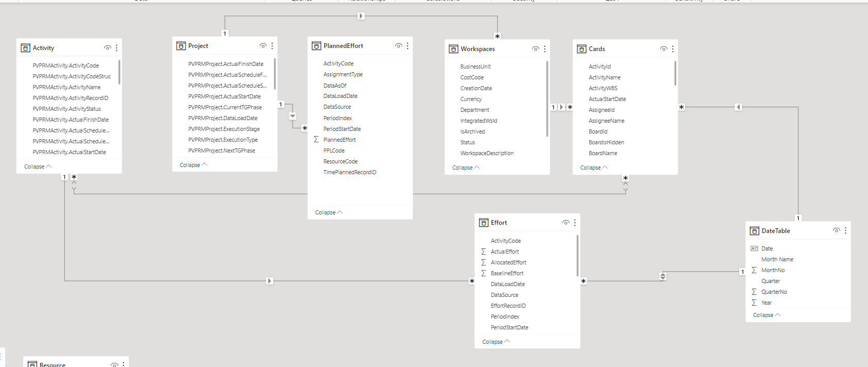
Task: Toggle visibility of Workspaces table
Action: [536, 49]
